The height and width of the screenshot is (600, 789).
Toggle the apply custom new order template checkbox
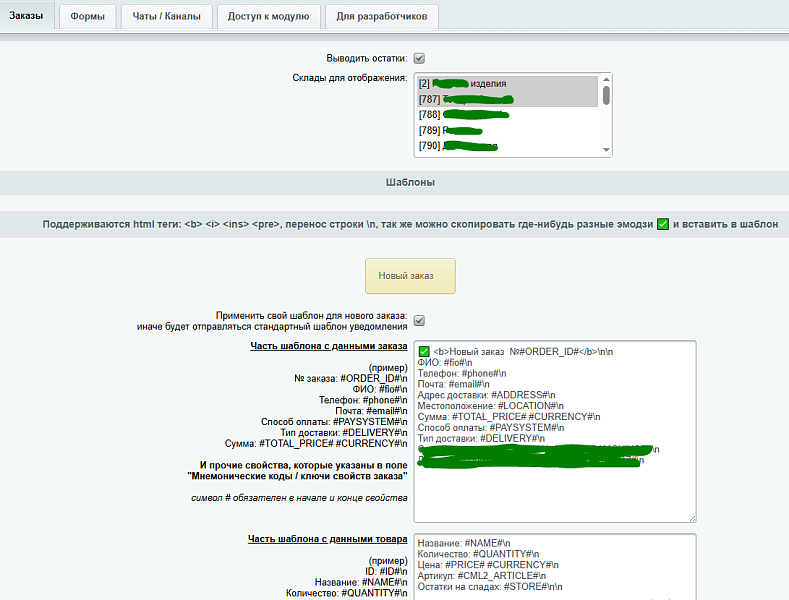419,321
